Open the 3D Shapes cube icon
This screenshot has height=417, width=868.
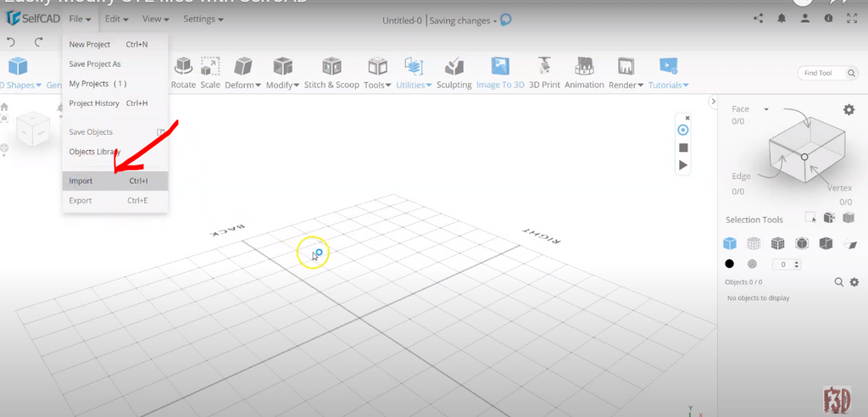tap(18, 66)
